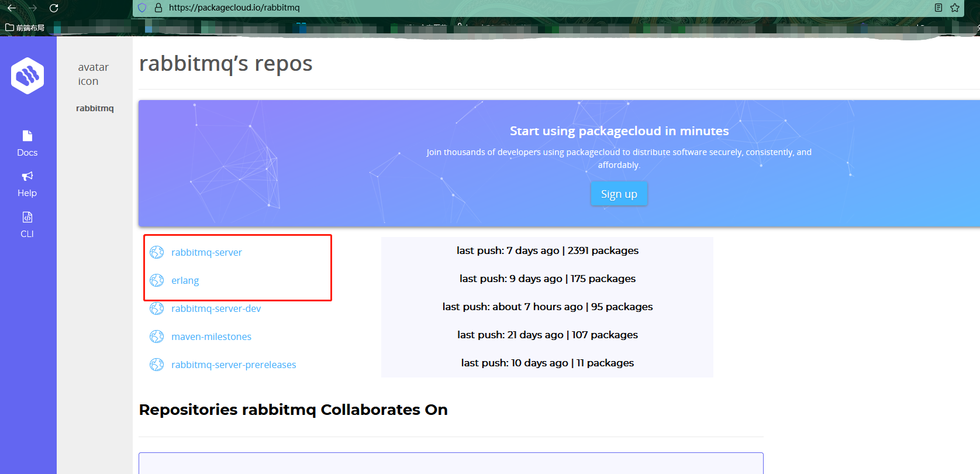
Task: Click the Sign up button
Action: coord(619,194)
